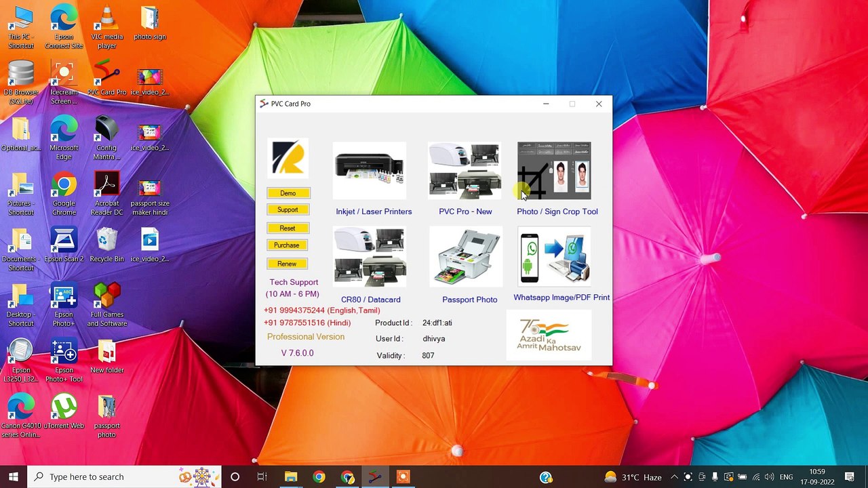
Task: Select Acrobat Reader DC desktop icon
Action: pyautogui.click(x=107, y=194)
